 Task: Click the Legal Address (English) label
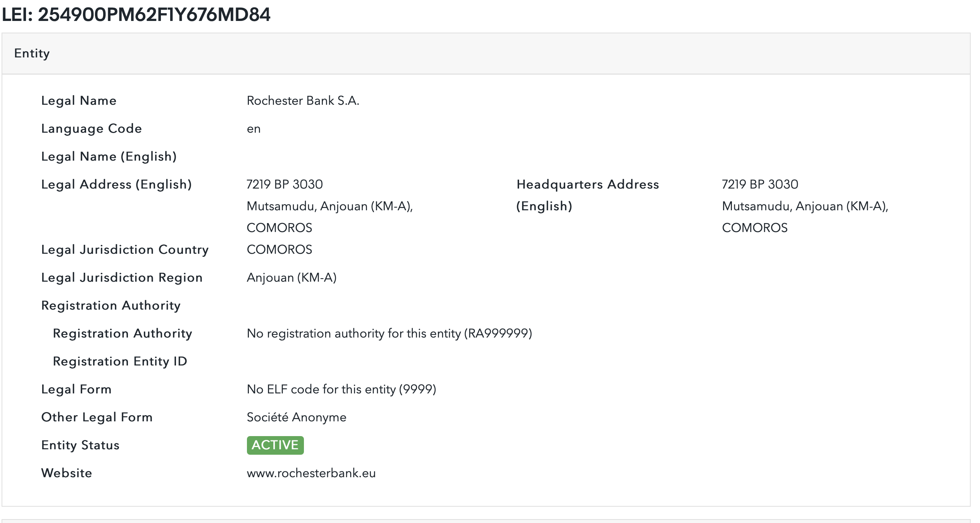pyautogui.click(x=116, y=184)
